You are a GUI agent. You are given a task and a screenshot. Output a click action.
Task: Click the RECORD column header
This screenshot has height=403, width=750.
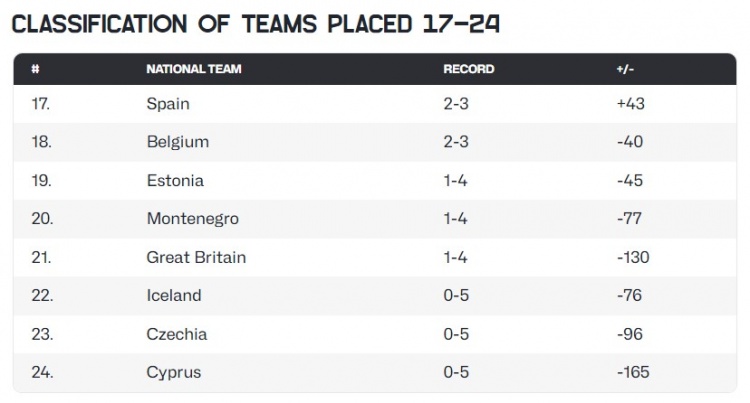point(469,69)
